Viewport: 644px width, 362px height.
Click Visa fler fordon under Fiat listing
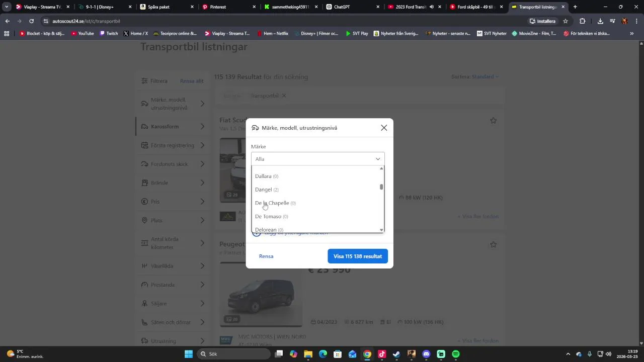click(x=478, y=217)
